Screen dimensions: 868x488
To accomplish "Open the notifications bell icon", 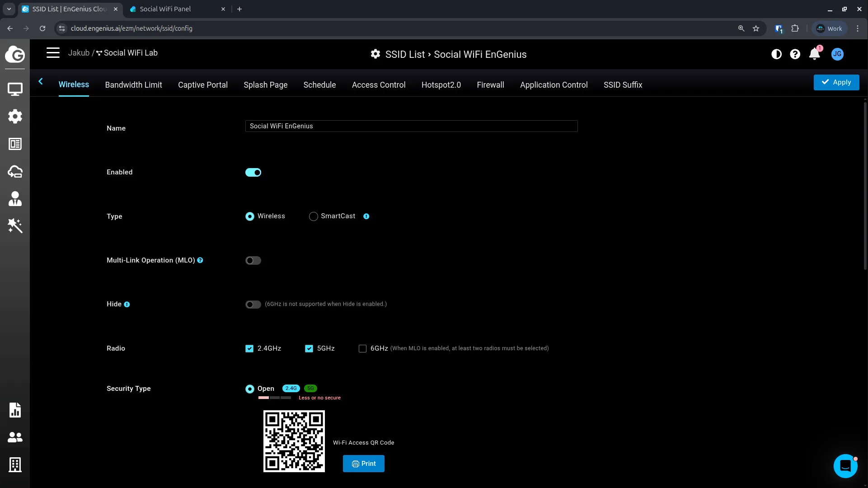I will click(x=814, y=54).
